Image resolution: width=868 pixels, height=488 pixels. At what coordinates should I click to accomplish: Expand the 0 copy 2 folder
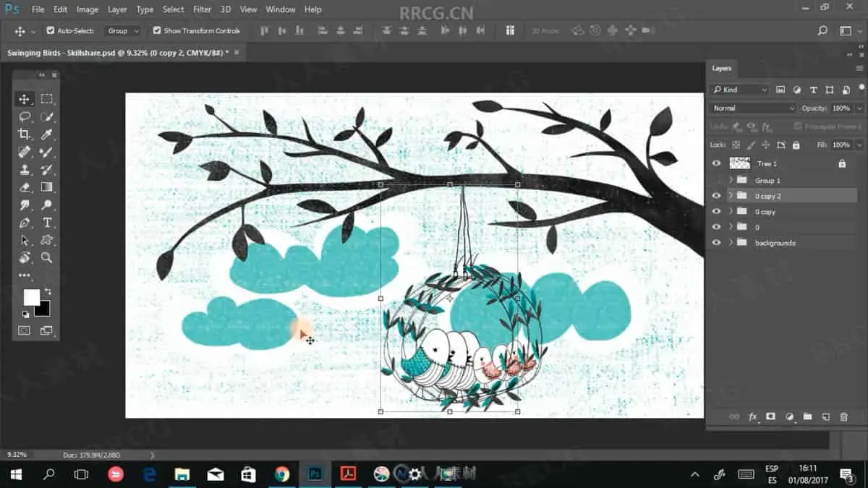pos(731,196)
